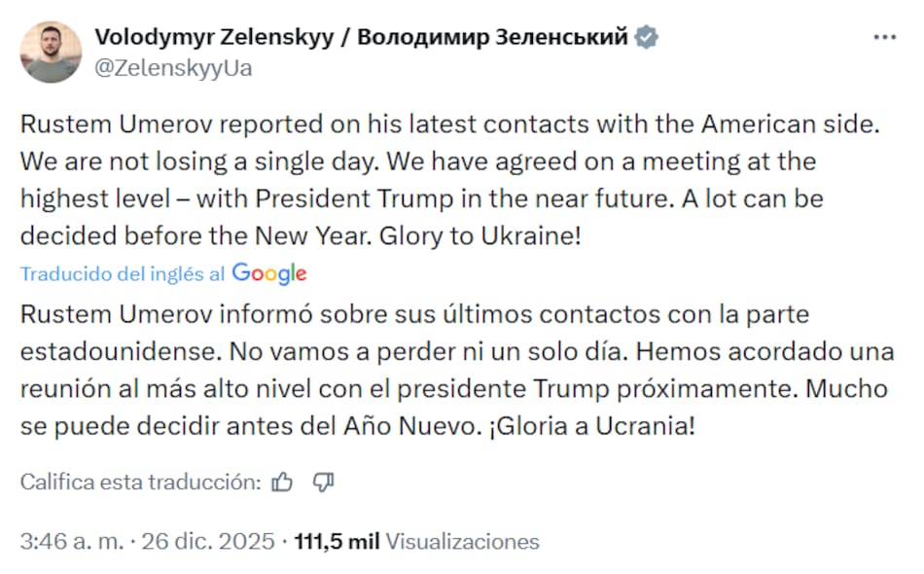Click the blue verified badge
Image resolution: width=924 pixels, height=574 pixels.
point(646,38)
